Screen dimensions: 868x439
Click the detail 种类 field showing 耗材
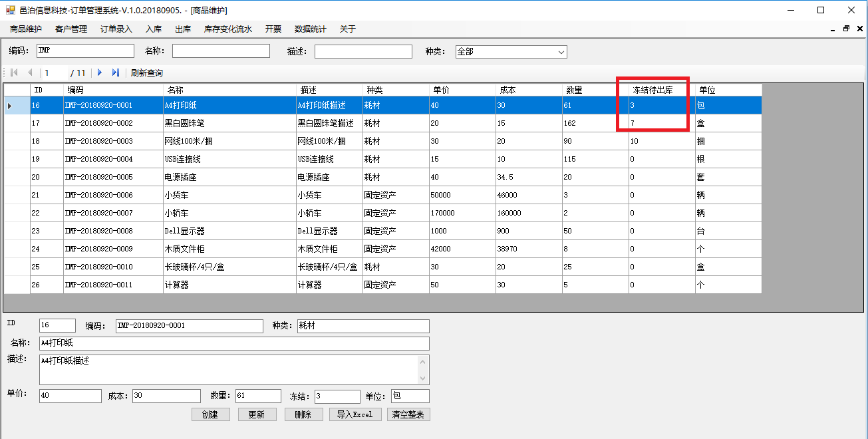363,326
